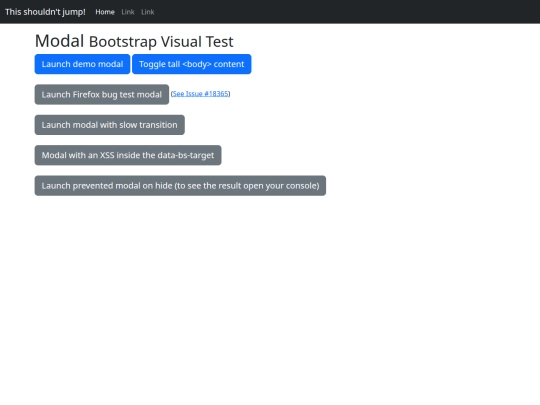This screenshot has height=405, width=540.
Task: Click the Launch demo modal button
Action: [x=82, y=64]
